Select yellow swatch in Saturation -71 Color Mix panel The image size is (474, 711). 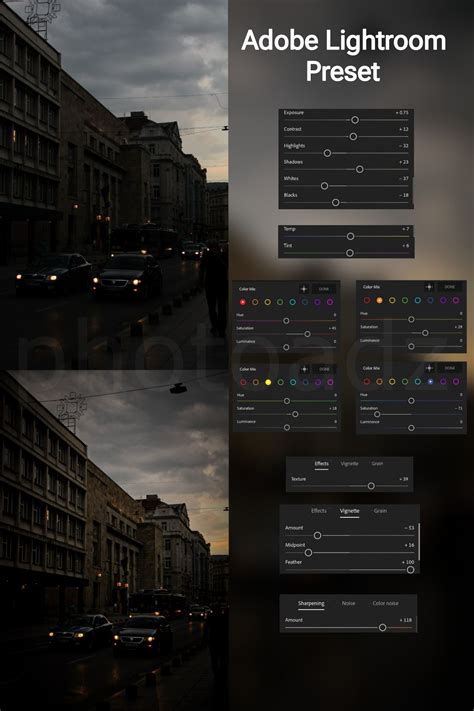coord(392,381)
